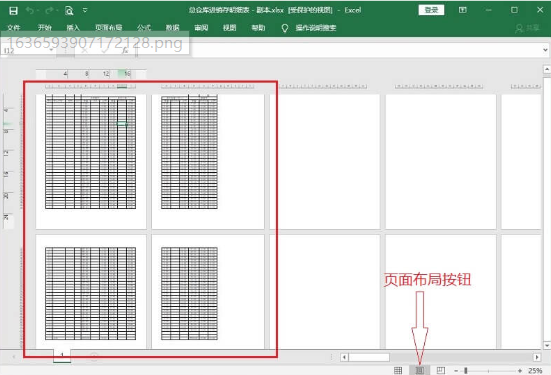Switch to the 公式 ribbon tab
This screenshot has height=375, width=551.
pyautogui.click(x=144, y=27)
